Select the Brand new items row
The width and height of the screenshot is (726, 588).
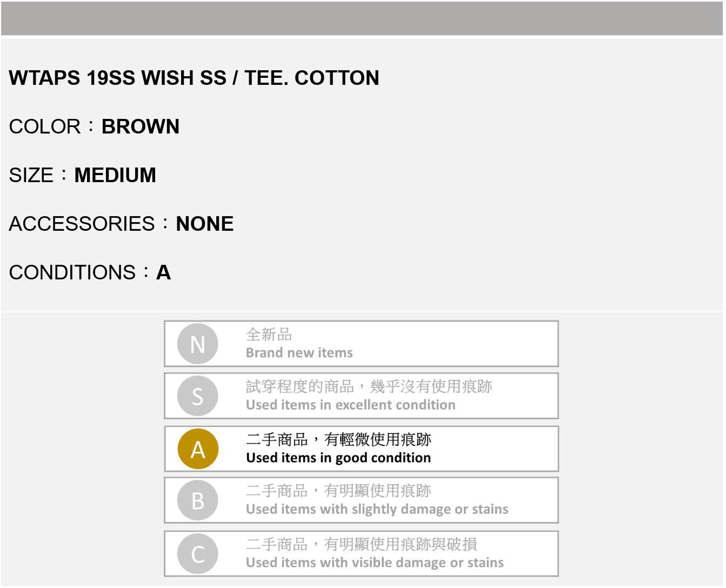(x=361, y=344)
